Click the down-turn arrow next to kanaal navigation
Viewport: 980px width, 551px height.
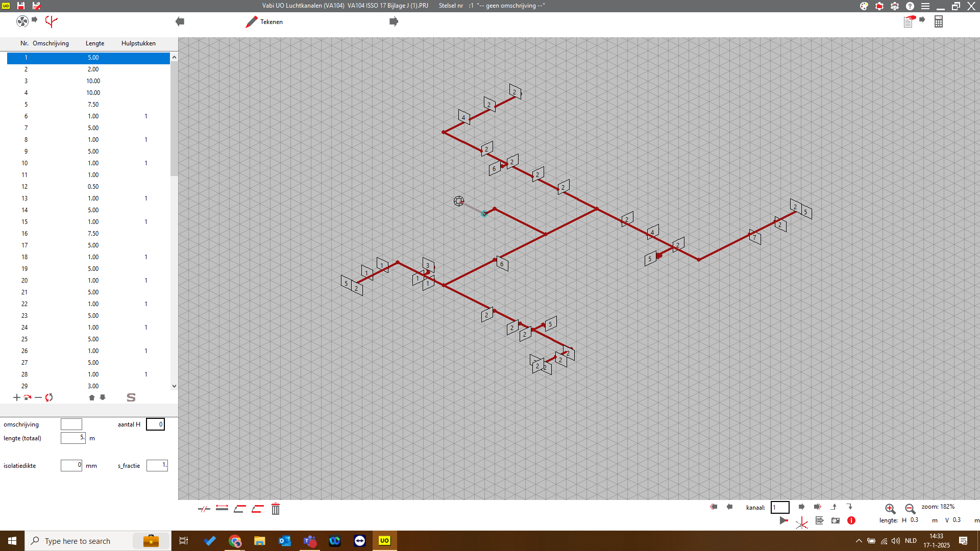pyautogui.click(x=849, y=507)
